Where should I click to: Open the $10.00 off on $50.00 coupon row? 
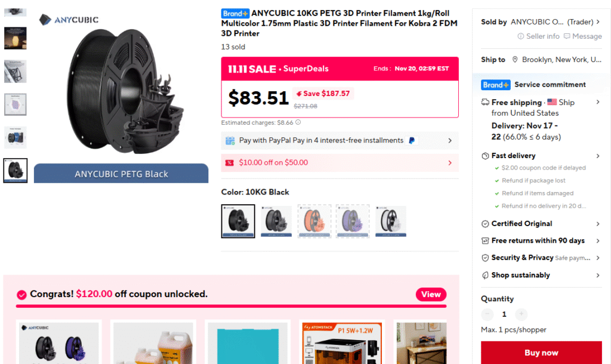tap(449, 162)
